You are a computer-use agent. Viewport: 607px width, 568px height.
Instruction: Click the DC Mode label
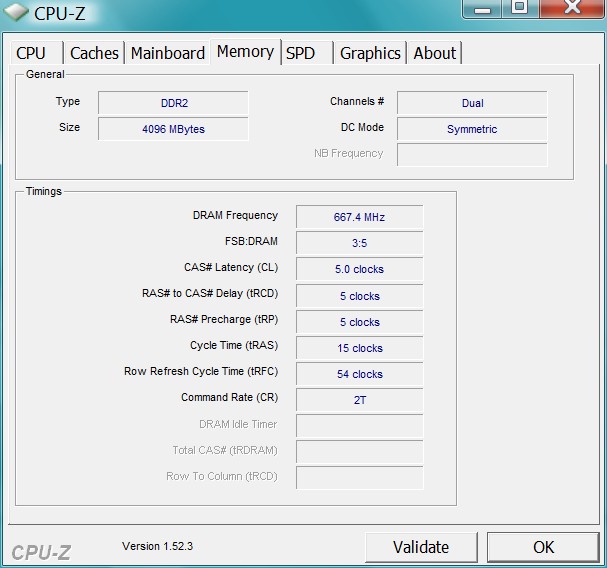point(362,127)
